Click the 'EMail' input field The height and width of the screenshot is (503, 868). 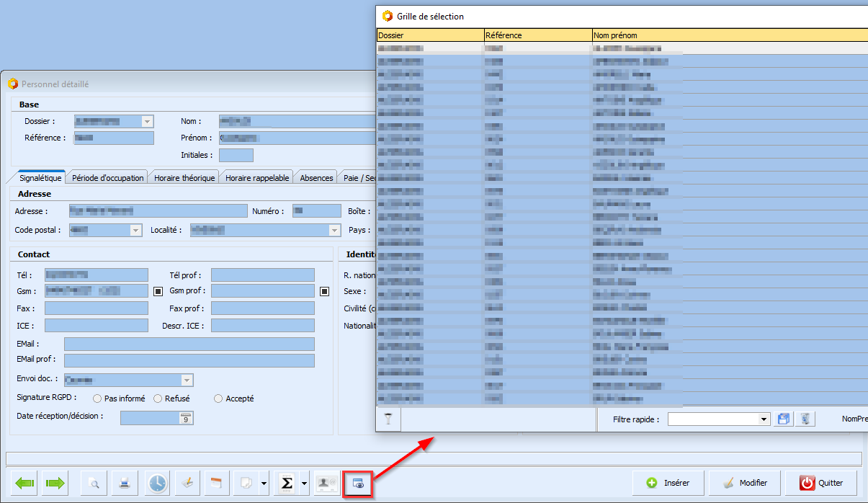click(x=189, y=344)
